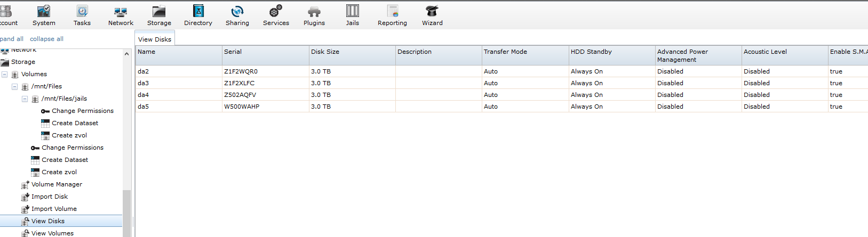868x237 pixels.
Task: Click the Network item in tree
Action: coord(23,50)
